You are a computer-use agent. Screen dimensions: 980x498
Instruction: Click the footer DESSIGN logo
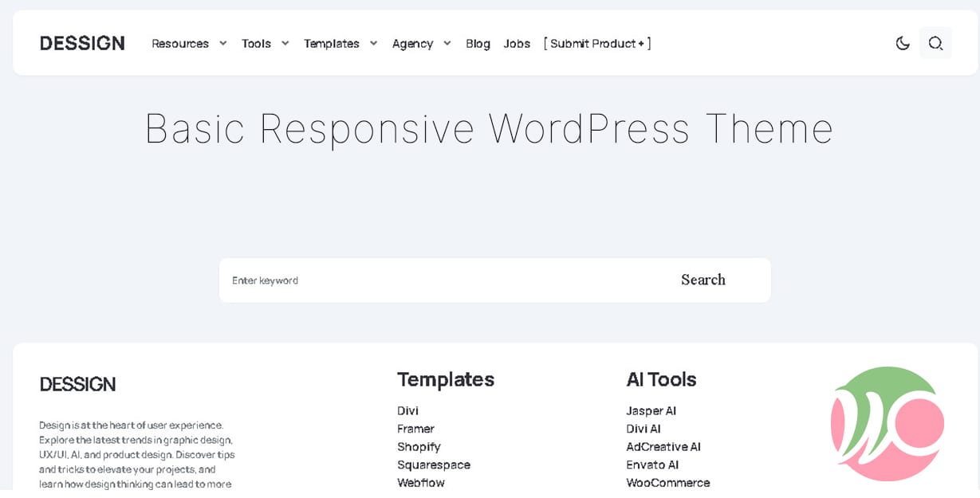(77, 384)
